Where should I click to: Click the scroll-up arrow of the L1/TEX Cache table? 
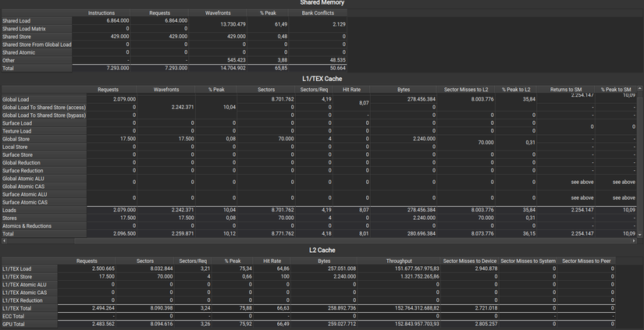(x=640, y=88)
